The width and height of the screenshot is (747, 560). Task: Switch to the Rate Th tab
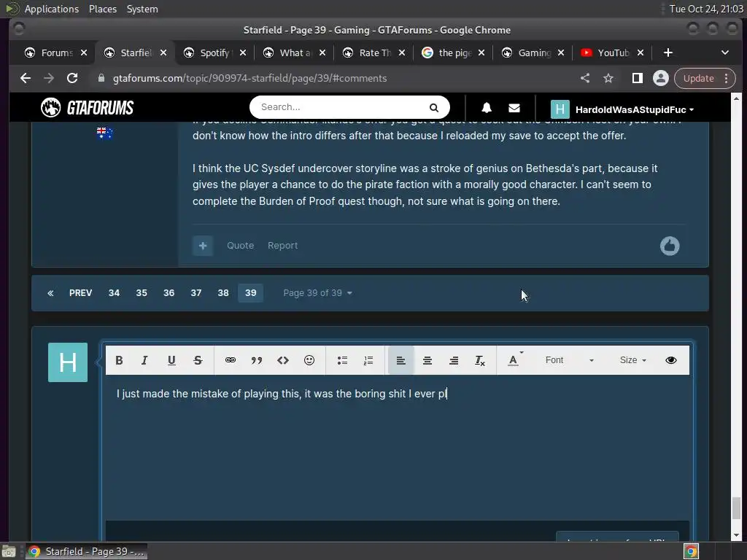click(374, 52)
